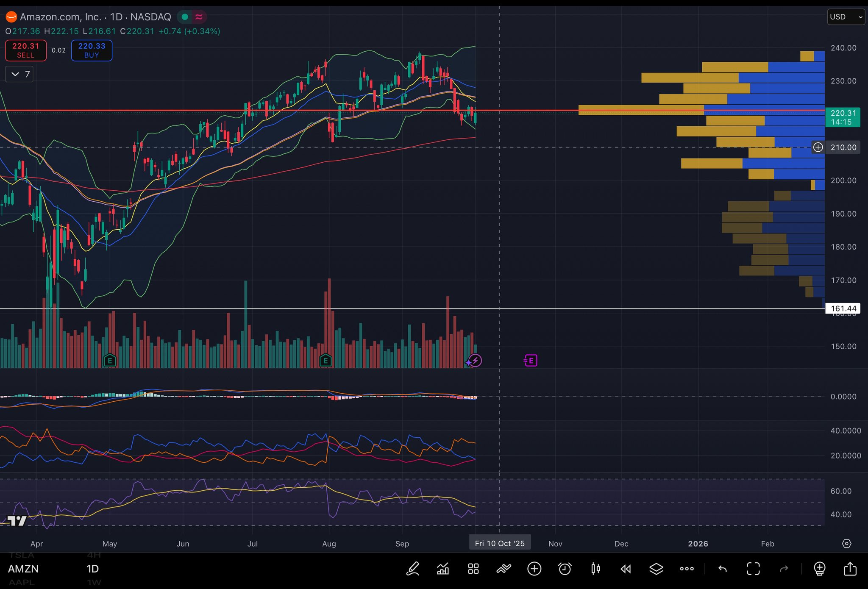Open the drawing tools pencil icon
The width and height of the screenshot is (868, 589).
click(412, 569)
